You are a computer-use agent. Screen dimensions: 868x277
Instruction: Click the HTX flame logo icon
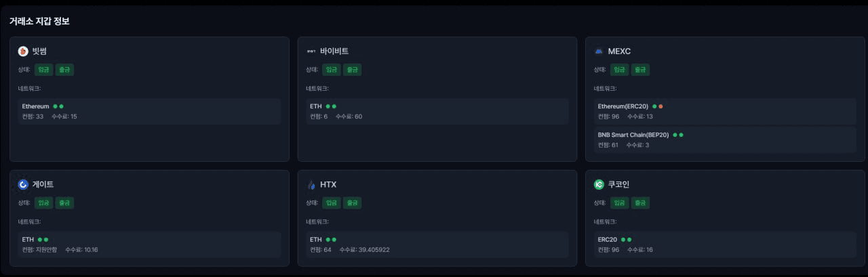[x=311, y=184]
